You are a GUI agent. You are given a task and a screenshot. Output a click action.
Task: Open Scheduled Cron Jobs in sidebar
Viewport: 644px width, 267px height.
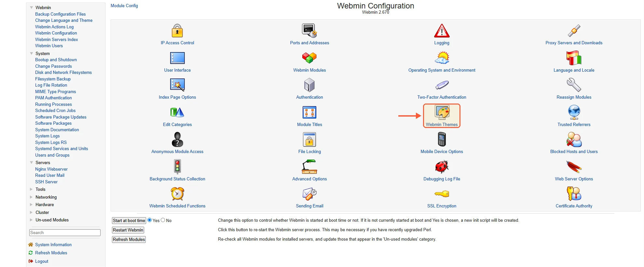click(x=55, y=110)
